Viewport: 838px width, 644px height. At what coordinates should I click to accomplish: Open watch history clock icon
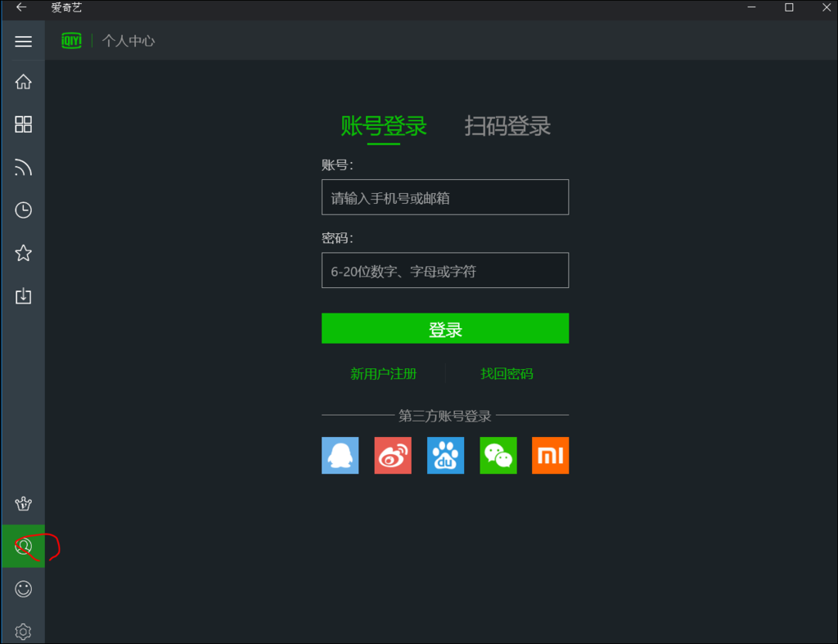pyautogui.click(x=23, y=210)
